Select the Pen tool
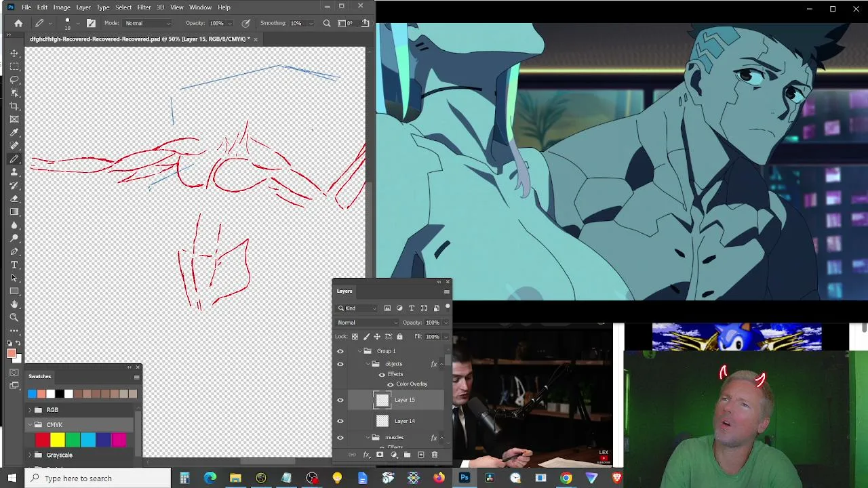 point(14,251)
